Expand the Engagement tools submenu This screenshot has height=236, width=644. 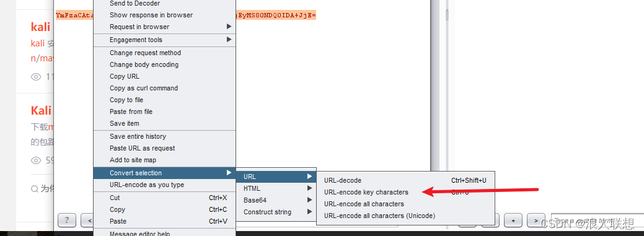tap(165, 40)
